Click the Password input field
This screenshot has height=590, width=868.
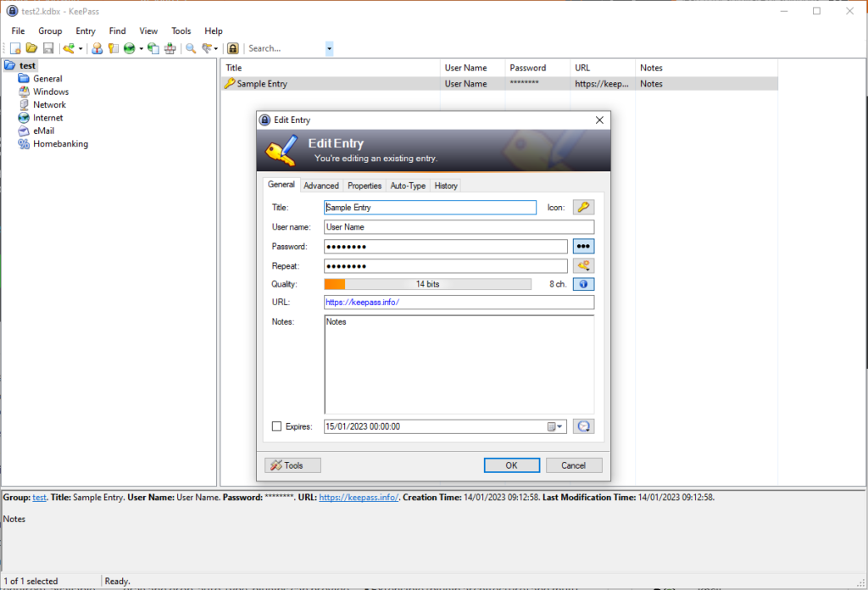(446, 247)
